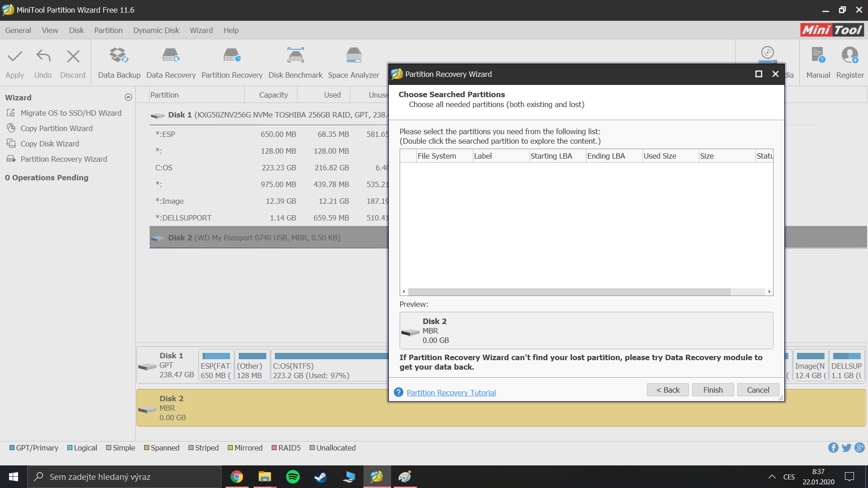Viewport: 868px width, 488px height.
Task: Select Copy Disk Wizard in sidebar
Action: 50,144
